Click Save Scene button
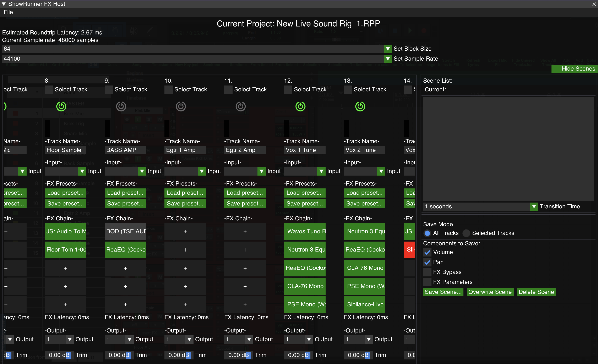 click(x=443, y=292)
